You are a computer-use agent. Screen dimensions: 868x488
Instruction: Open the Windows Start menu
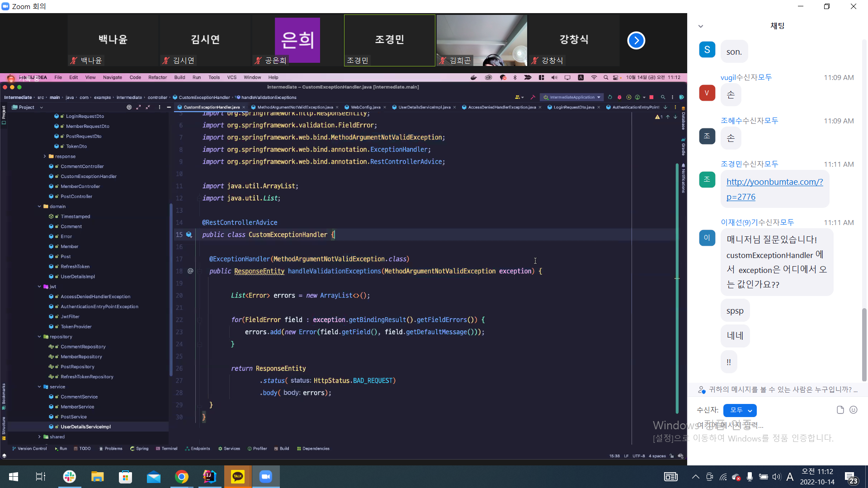tap(14, 477)
